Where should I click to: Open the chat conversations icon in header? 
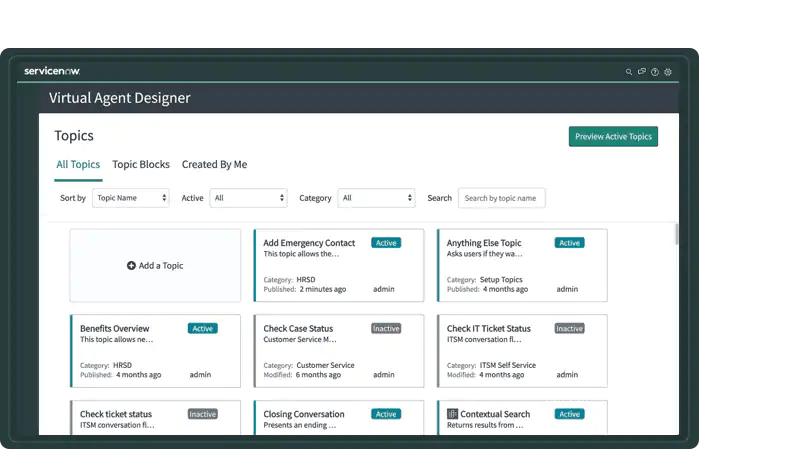click(642, 71)
